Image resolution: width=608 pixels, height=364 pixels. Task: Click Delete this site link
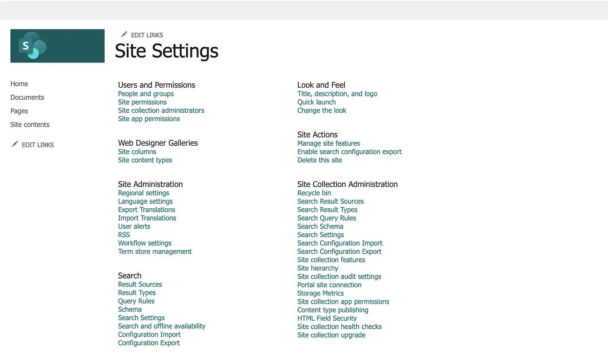[320, 160]
